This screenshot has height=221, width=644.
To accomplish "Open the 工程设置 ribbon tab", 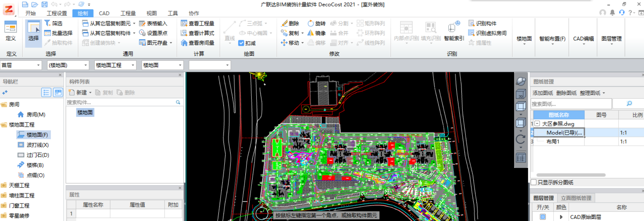I will point(57,13).
